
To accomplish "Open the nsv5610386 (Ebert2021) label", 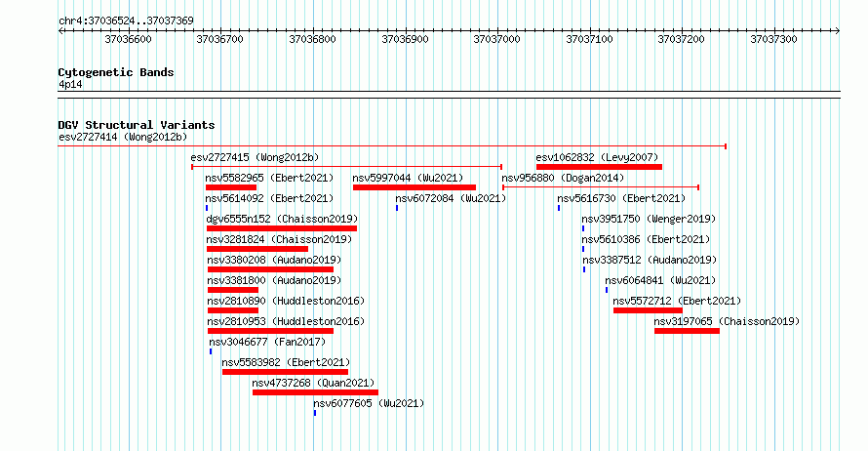I will (646, 239).
